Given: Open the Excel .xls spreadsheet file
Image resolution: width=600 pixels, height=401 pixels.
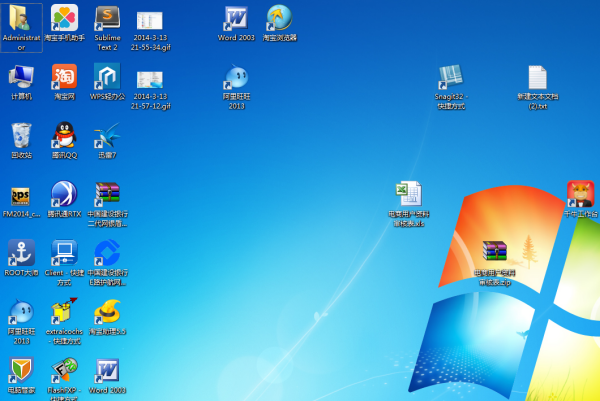Looking at the screenshot, I should tap(409, 204).
